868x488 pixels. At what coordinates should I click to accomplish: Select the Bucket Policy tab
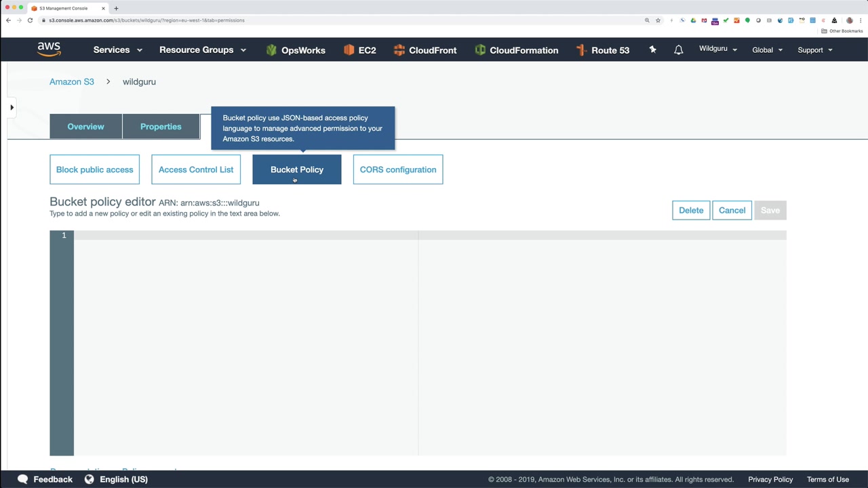coord(297,169)
